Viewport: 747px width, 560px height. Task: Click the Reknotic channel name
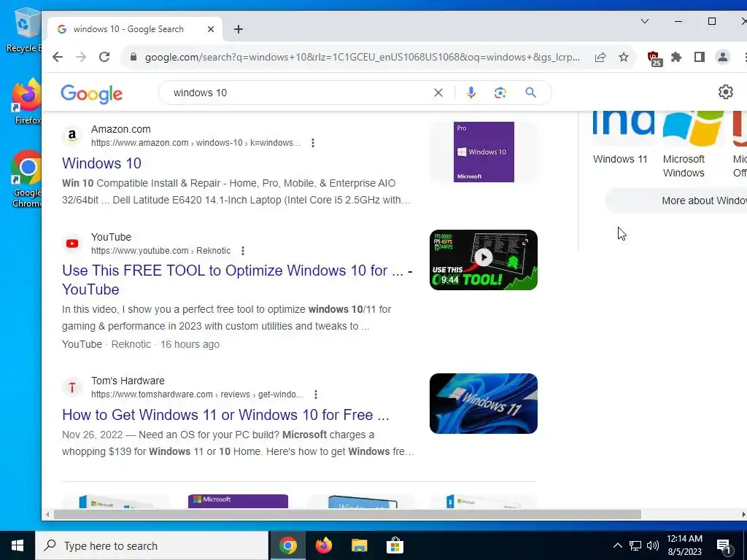click(131, 344)
